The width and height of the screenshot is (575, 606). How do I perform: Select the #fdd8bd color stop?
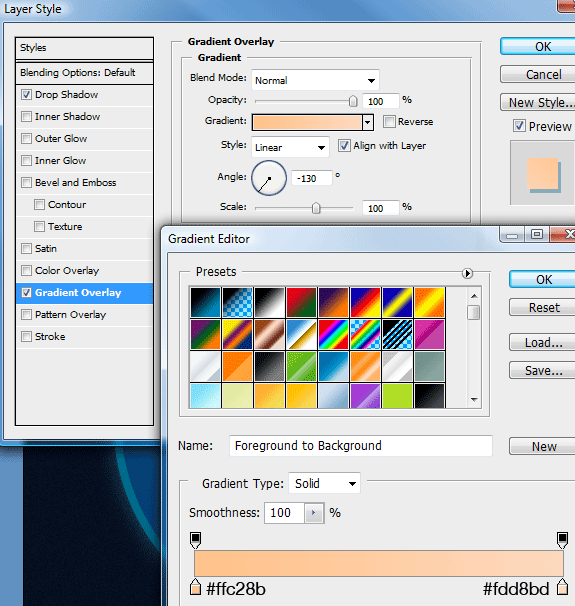(x=562, y=587)
